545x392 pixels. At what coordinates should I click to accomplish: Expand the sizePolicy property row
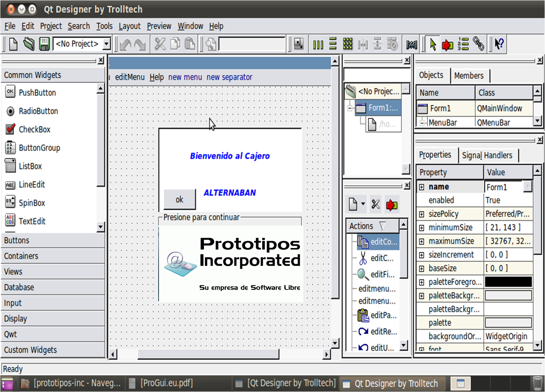422,214
